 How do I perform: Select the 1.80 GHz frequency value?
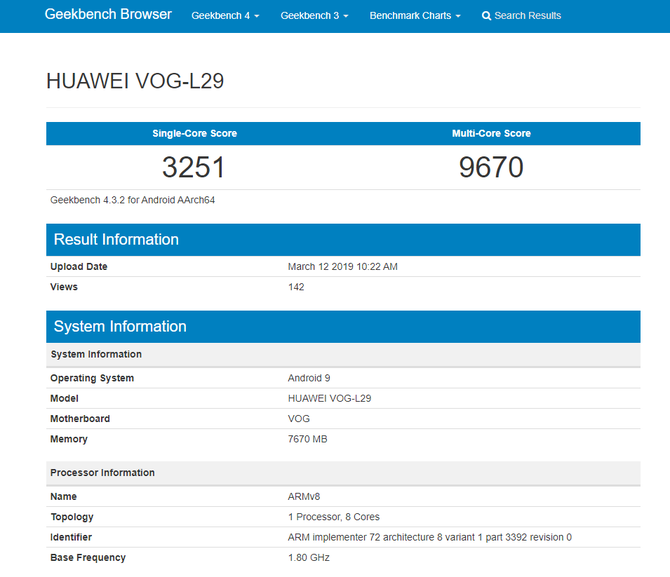pyautogui.click(x=309, y=558)
